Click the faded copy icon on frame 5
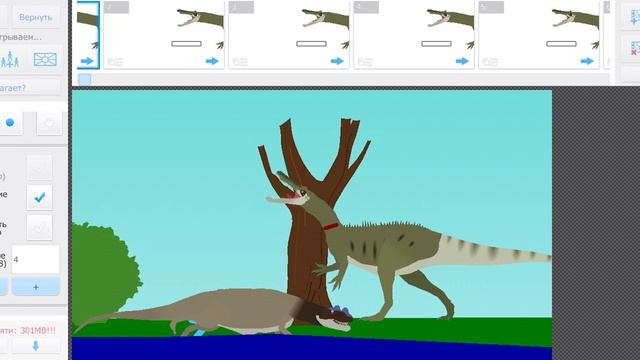The image size is (640, 360). tap(490, 62)
